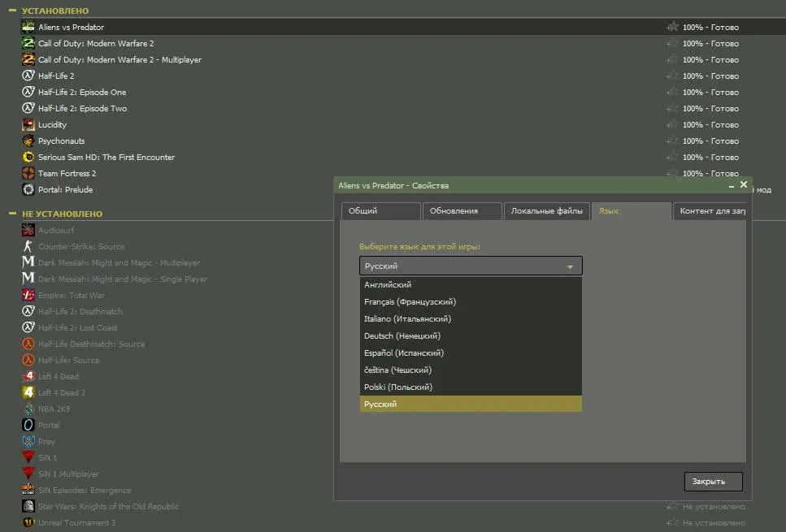Click the Left 4 Dead 2 icon
This screenshot has height=532, width=786.
point(28,392)
